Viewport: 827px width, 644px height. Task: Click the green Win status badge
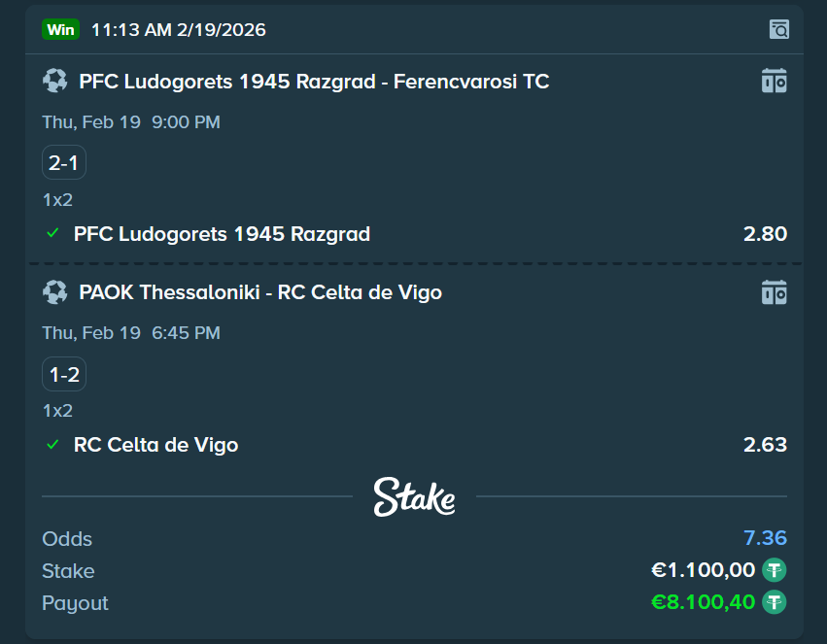60,29
